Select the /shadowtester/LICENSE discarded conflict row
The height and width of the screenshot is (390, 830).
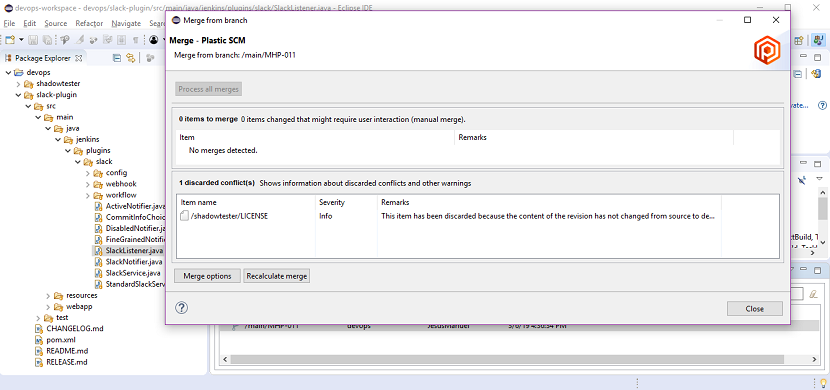pos(448,216)
